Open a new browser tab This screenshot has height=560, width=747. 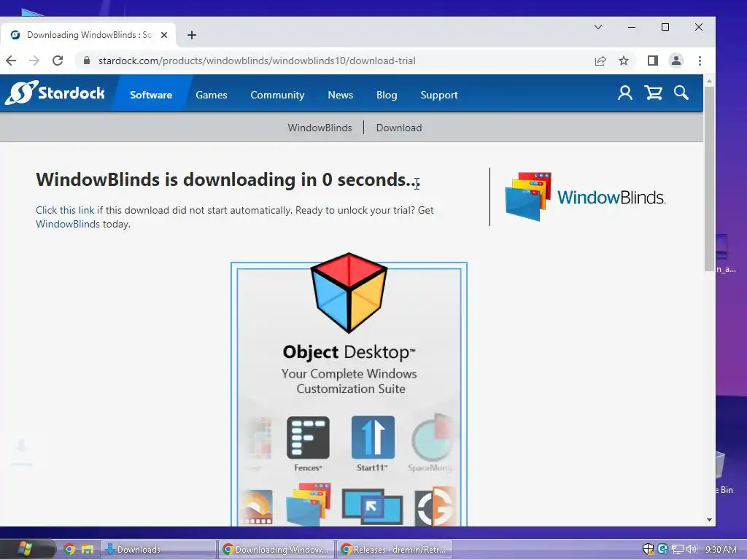(x=192, y=35)
